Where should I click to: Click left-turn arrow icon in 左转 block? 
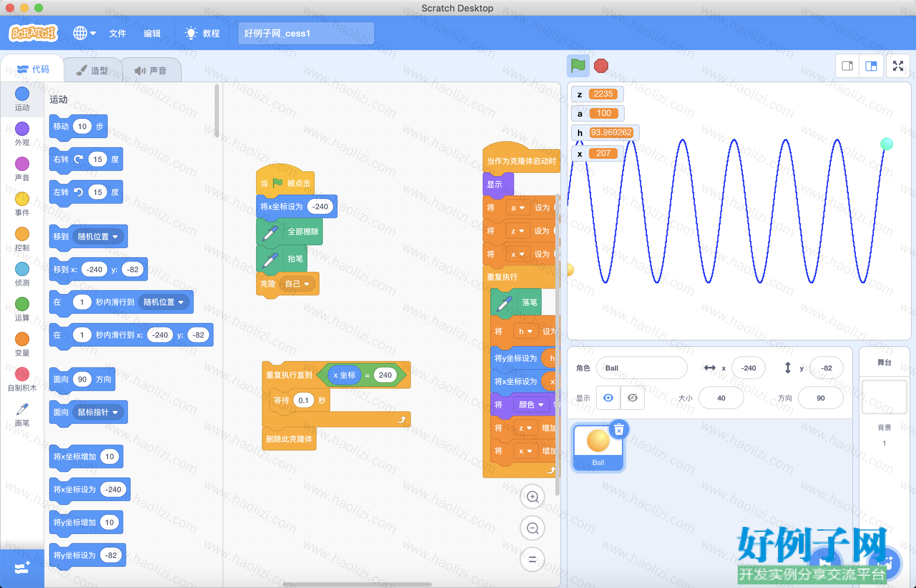coord(79,192)
